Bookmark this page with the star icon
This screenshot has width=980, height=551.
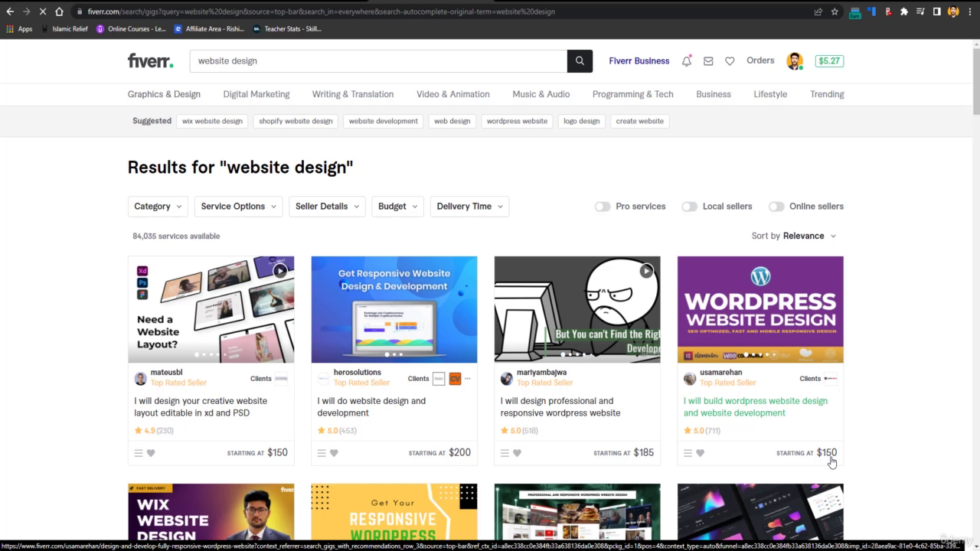[x=835, y=11]
